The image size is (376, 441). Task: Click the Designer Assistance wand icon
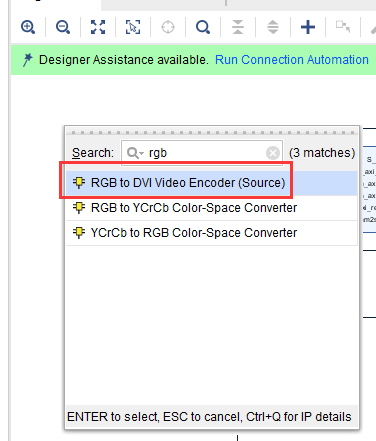pos(27,60)
